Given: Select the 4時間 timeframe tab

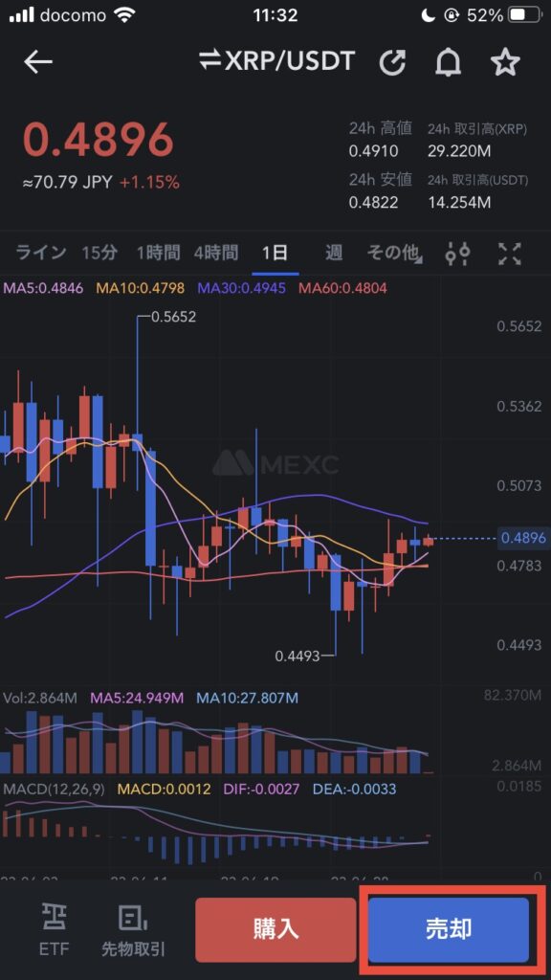Looking at the screenshot, I should pyautogui.click(x=216, y=253).
